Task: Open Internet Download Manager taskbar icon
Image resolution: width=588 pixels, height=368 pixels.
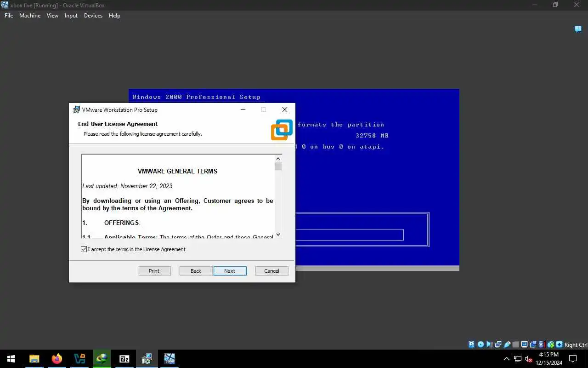Action: pyautogui.click(x=102, y=359)
